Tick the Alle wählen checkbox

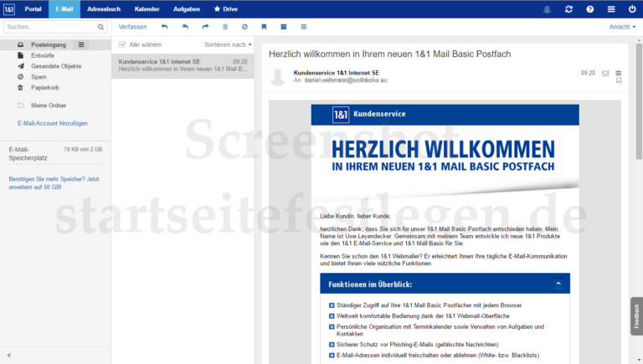[x=122, y=44]
